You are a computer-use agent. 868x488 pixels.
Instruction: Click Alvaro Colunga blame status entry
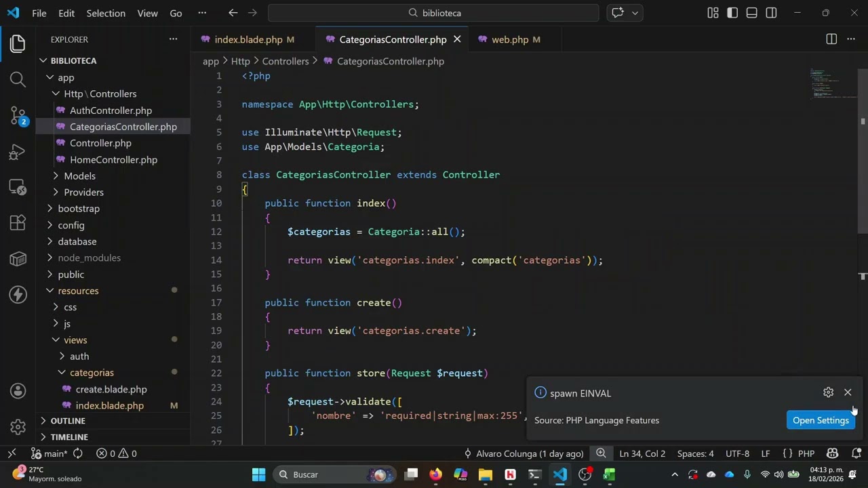pyautogui.click(x=523, y=453)
